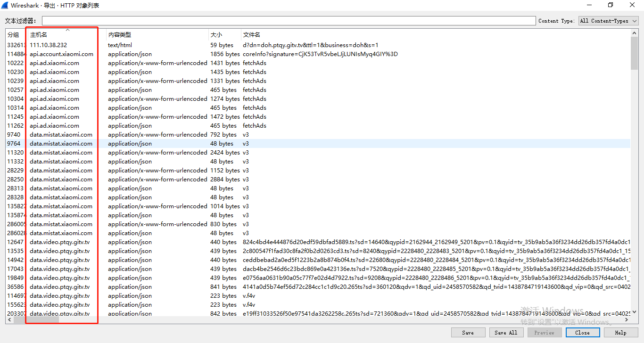Screen dimensions: 644x343
Task: Click the "2424 bytes" size cell
Action: pyautogui.click(x=225, y=153)
